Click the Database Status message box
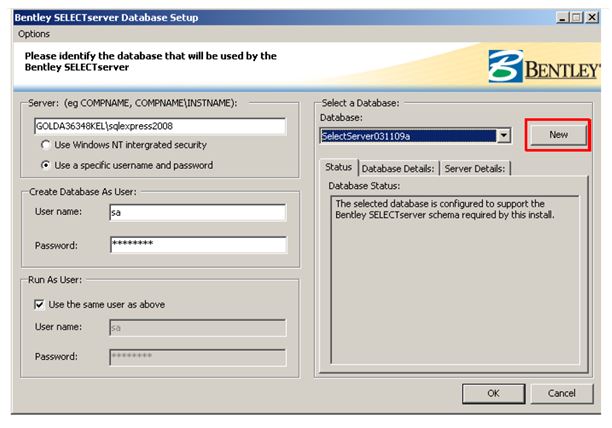 click(x=455, y=280)
